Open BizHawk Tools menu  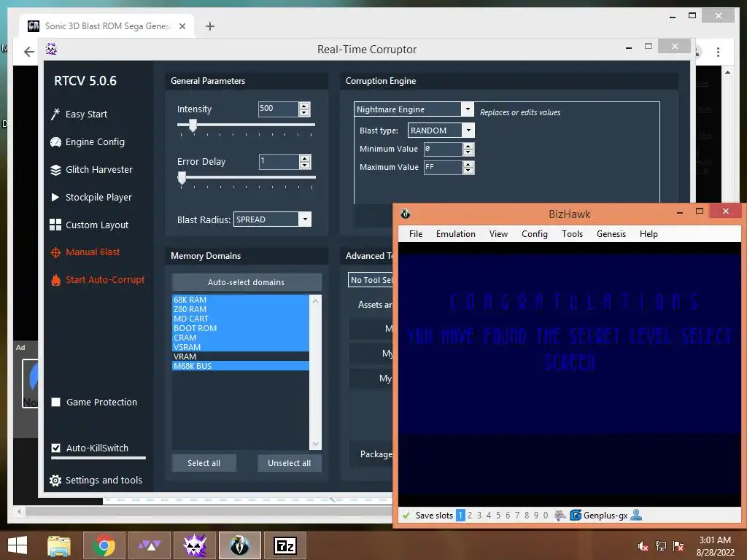(x=572, y=234)
